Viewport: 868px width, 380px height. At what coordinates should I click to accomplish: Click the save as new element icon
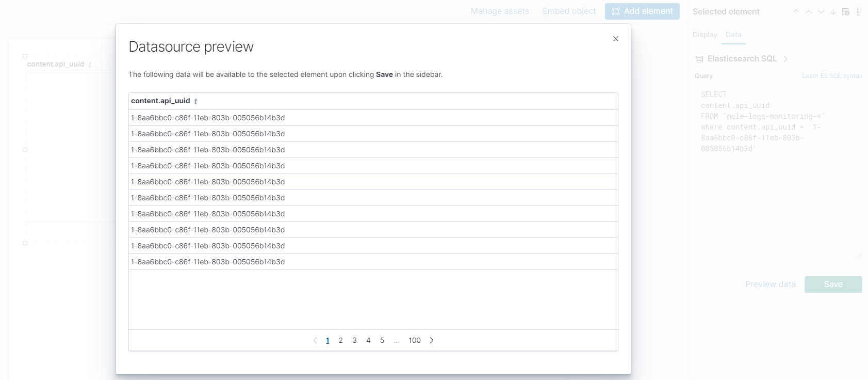[x=846, y=12]
